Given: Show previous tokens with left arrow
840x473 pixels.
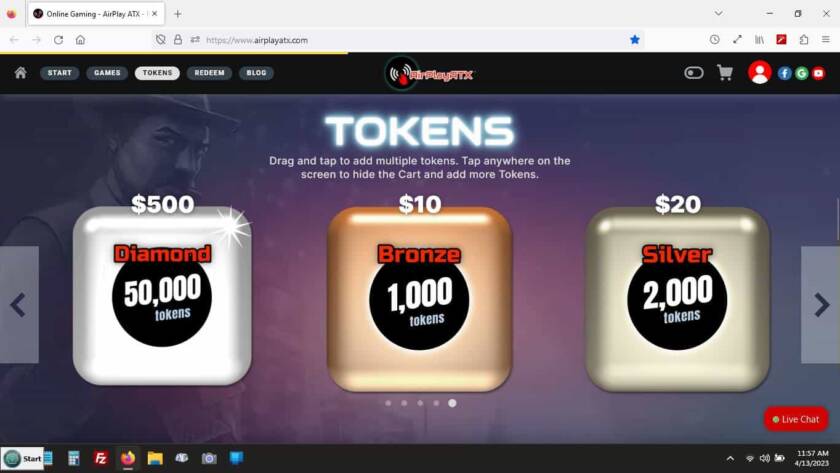Looking at the screenshot, I should (19, 305).
